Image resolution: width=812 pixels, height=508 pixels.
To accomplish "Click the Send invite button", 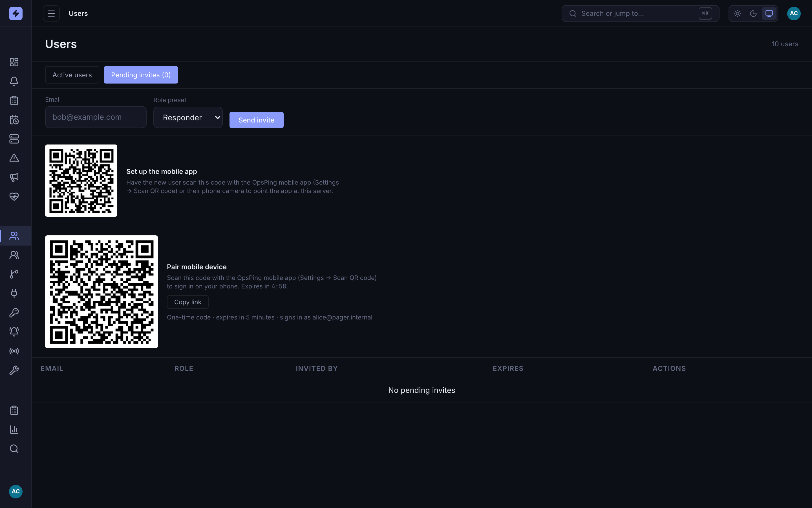I will (x=256, y=120).
